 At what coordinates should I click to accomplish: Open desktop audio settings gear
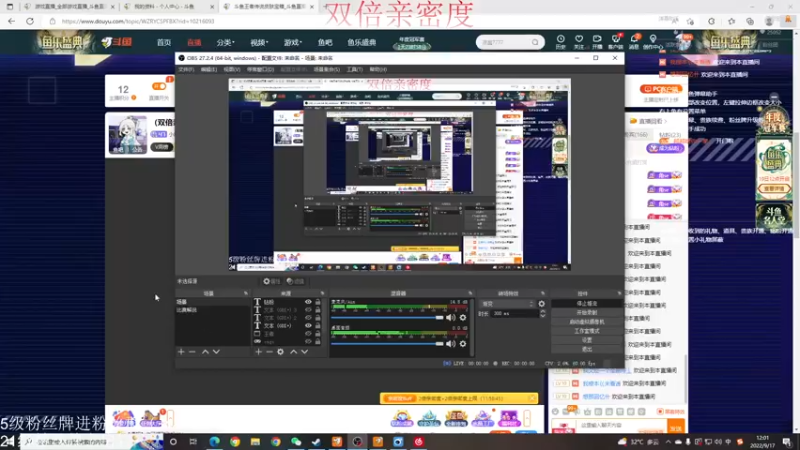click(463, 344)
